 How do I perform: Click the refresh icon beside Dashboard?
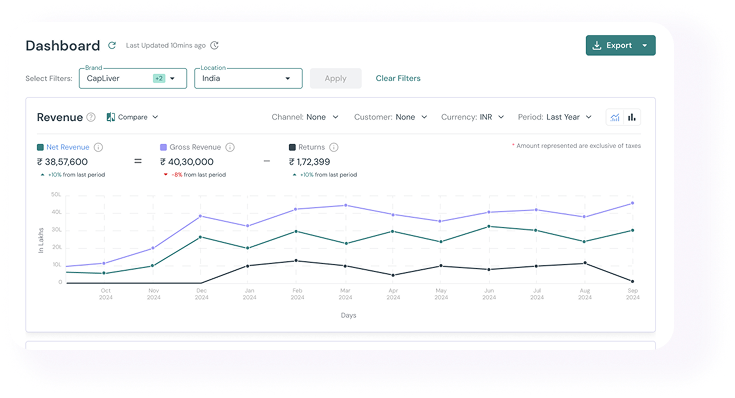112,45
